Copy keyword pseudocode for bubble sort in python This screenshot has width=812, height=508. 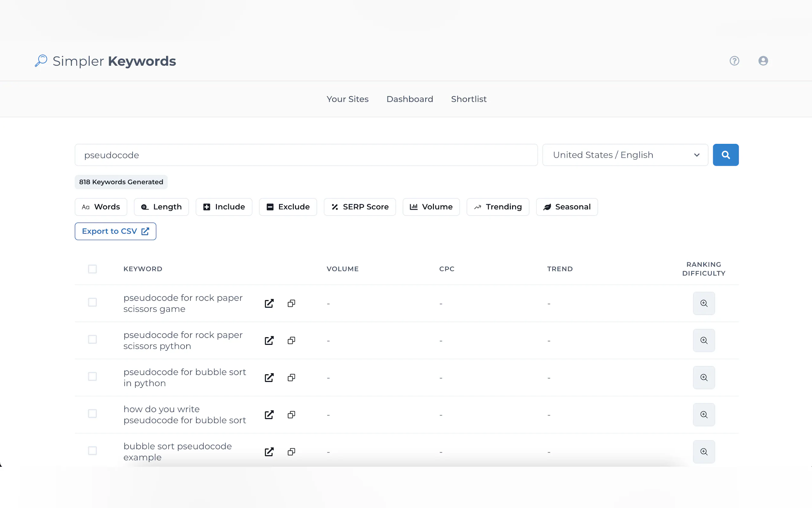(291, 377)
